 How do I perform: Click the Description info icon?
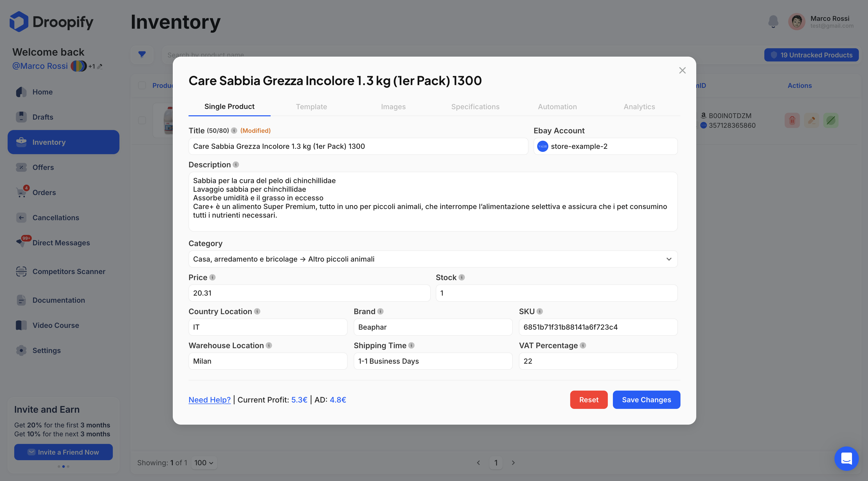tap(236, 165)
